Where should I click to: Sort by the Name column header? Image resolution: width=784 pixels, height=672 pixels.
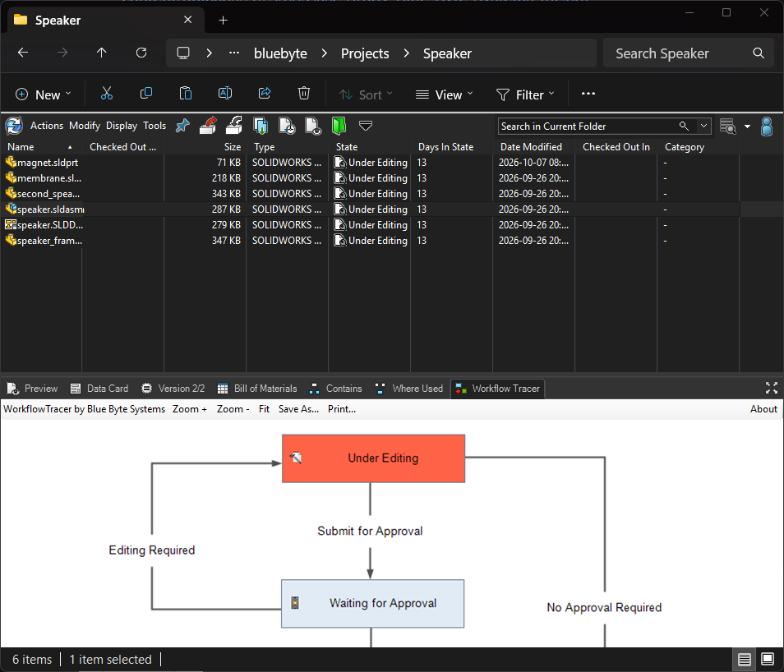click(41, 147)
